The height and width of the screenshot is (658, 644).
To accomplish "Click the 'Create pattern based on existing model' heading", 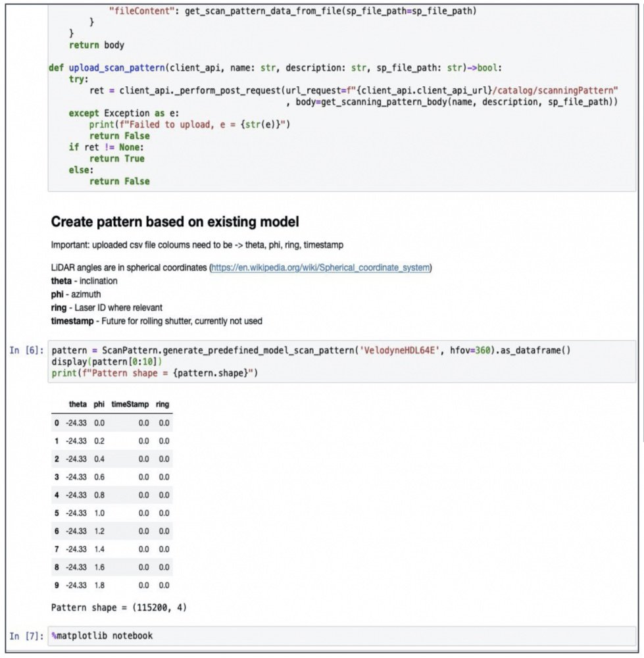I will [175, 222].
